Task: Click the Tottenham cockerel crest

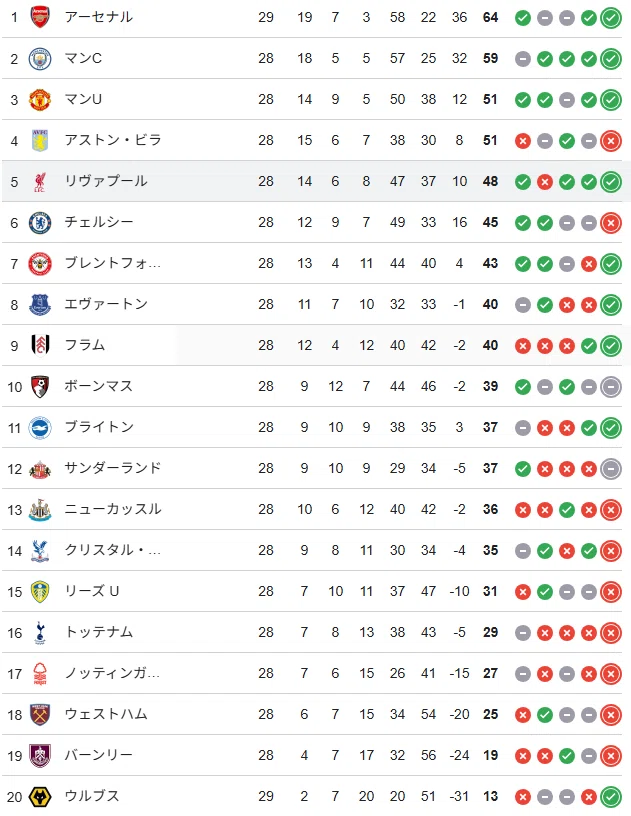Action: pyautogui.click(x=40, y=633)
